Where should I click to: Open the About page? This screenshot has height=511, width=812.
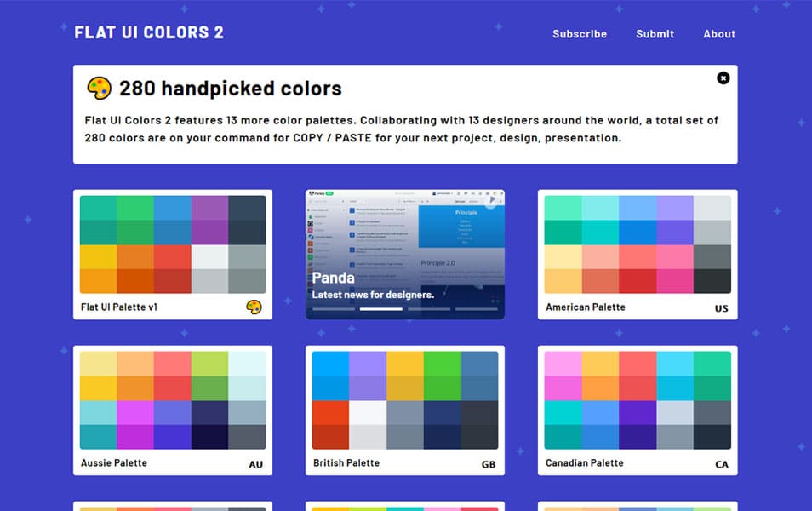pos(719,34)
